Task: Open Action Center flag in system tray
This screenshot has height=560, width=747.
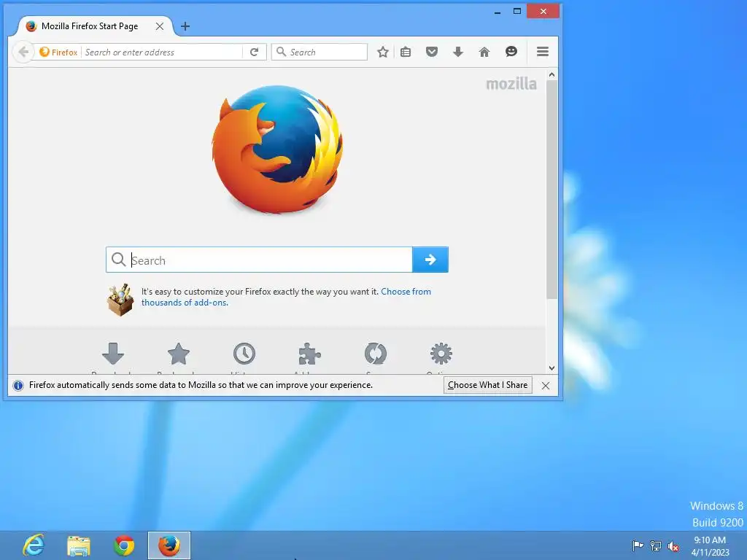Action: click(638, 545)
